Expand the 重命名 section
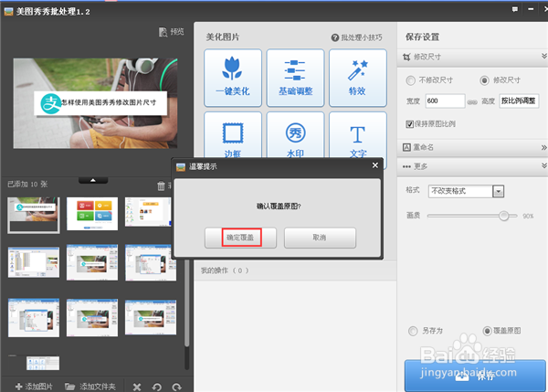 (544, 147)
